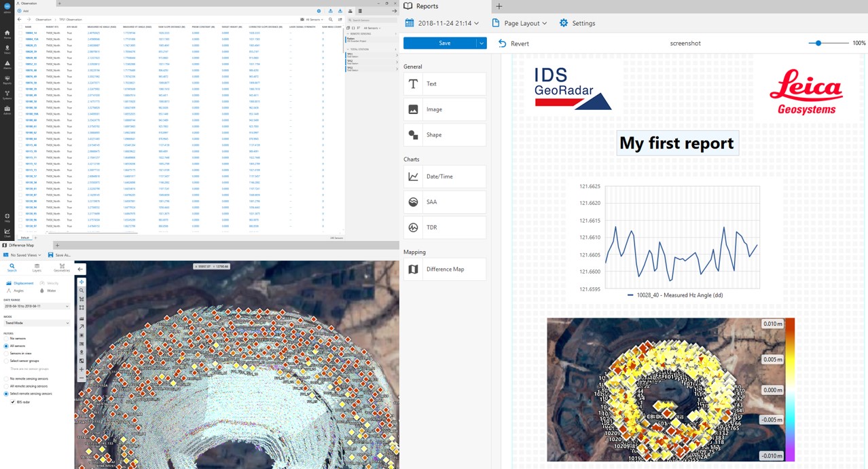Click Revert to discard report changes
Screen dimensions: 868x469
[519, 43]
